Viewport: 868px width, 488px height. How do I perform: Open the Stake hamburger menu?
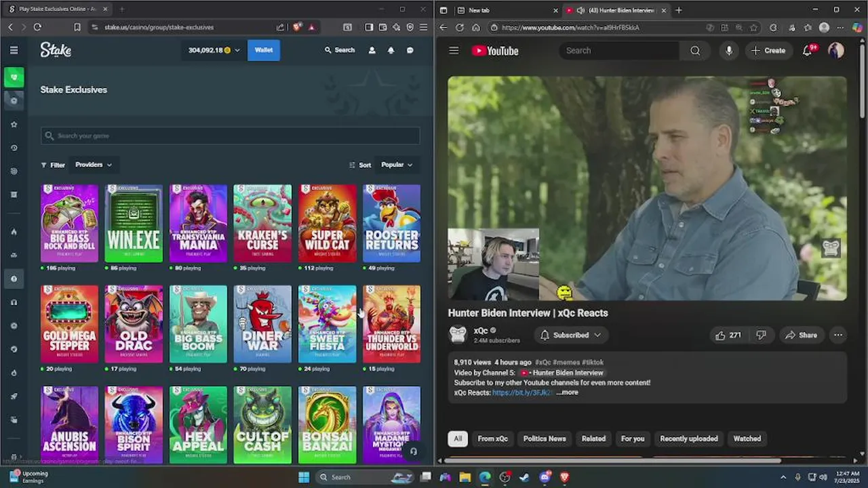click(x=14, y=50)
